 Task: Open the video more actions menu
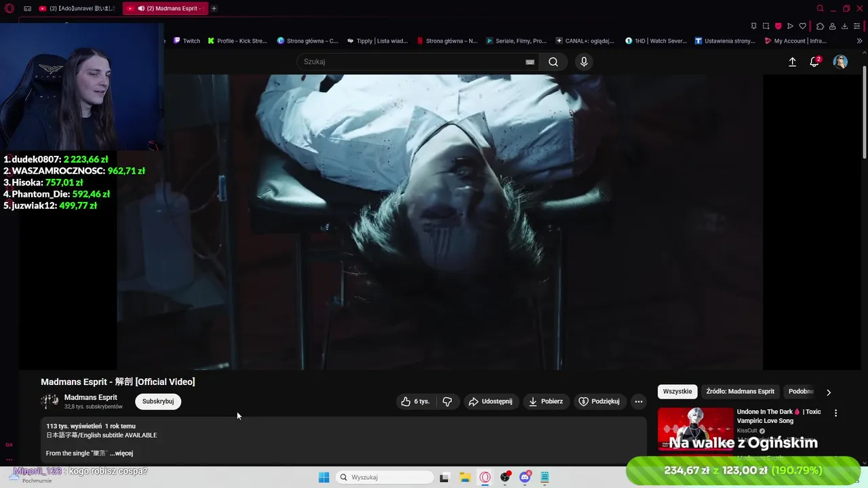[638, 401]
